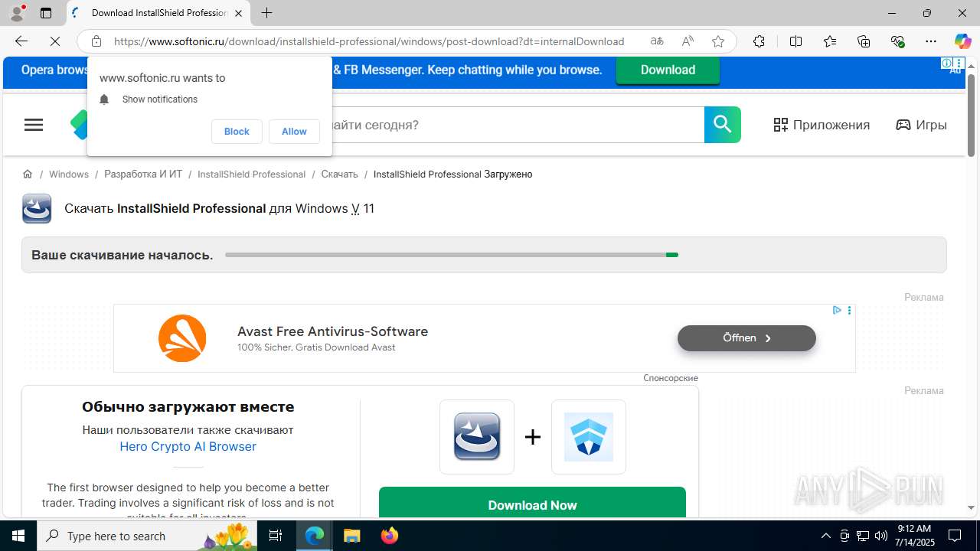Open the browser profile icon
Viewport: 980px width, 551px height.
point(17,12)
